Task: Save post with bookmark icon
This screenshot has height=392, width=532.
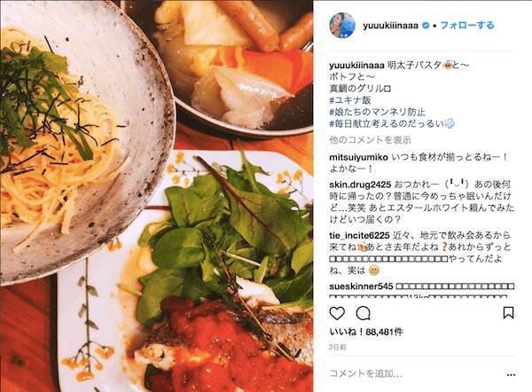Action: (x=508, y=313)
